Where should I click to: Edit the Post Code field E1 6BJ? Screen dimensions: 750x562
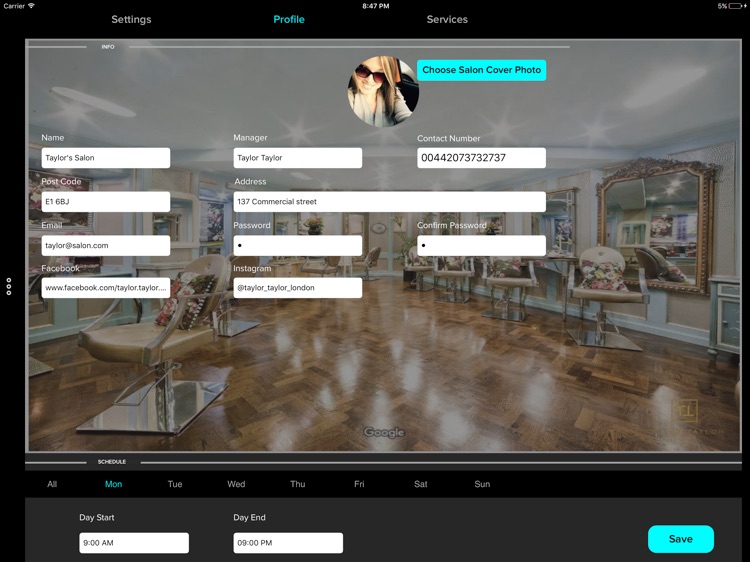tap(106, 202)
